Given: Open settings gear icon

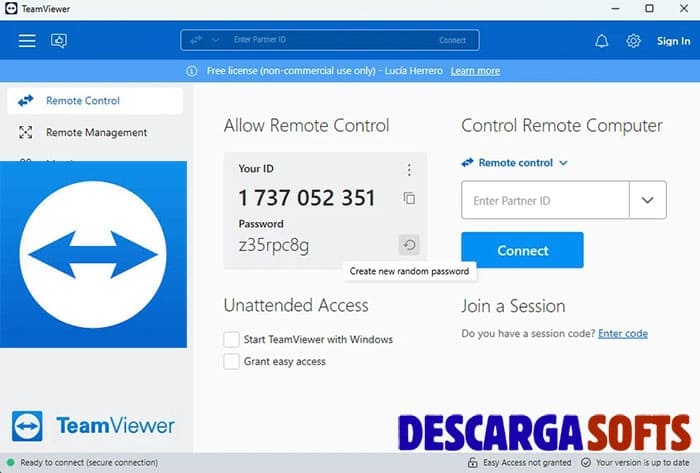Looking at the screenshot, I should pos(633,41).
